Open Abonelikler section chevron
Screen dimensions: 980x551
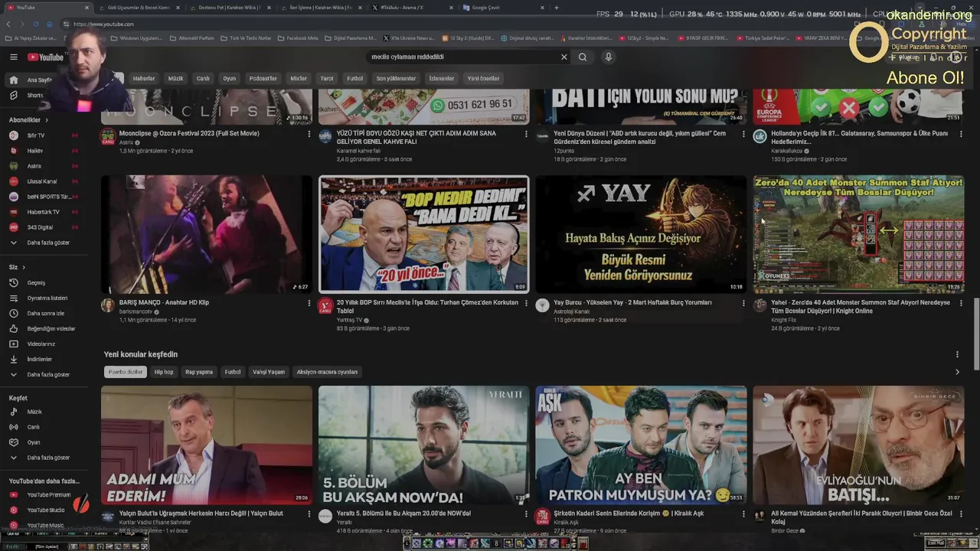tap(46, 120)
